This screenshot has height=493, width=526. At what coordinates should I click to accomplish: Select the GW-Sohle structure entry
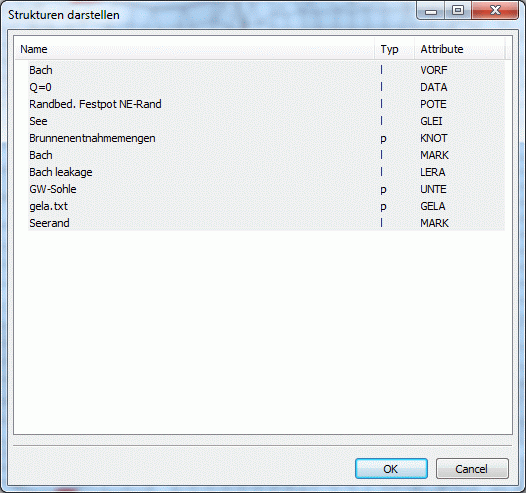(x=266, y=189)
